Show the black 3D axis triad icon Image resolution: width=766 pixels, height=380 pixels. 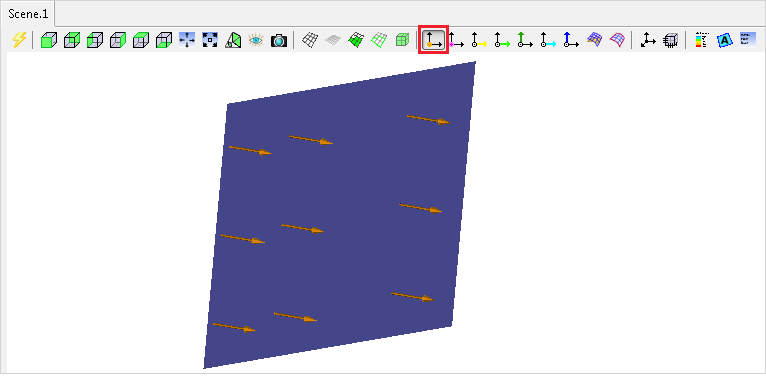point(648,40)
